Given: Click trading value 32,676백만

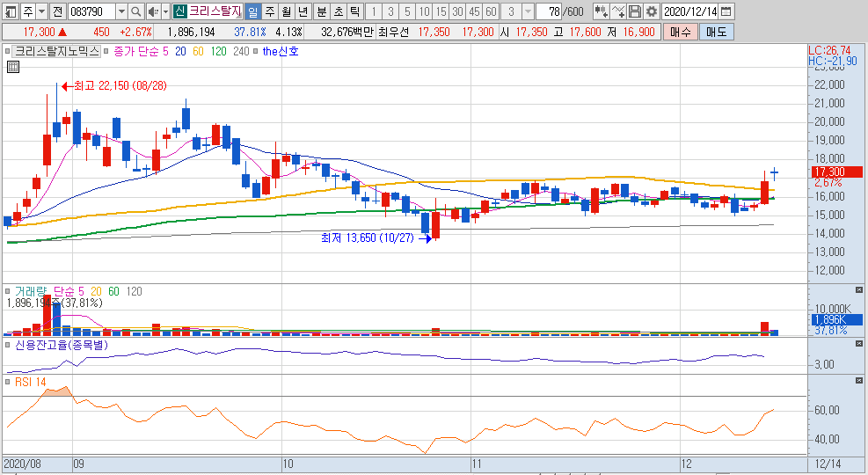Looking at the screenshot, I should coord(347,33).
